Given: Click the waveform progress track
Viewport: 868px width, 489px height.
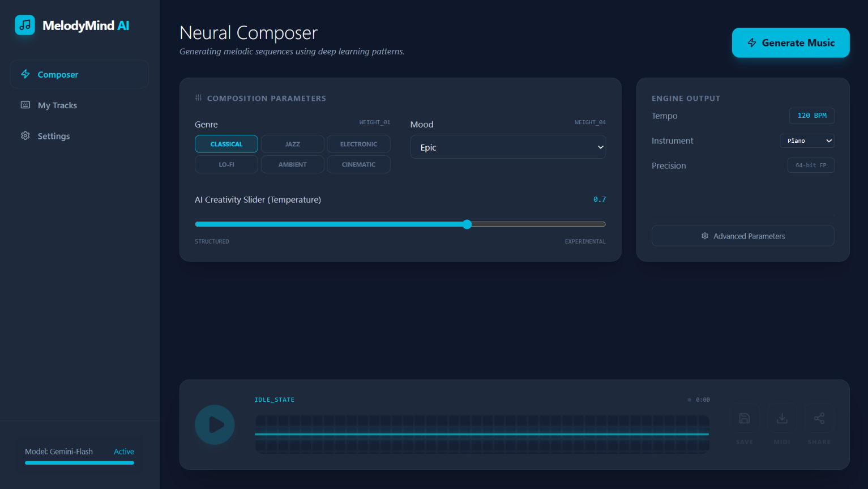Looking at the screenshot, I should [482, 434].
